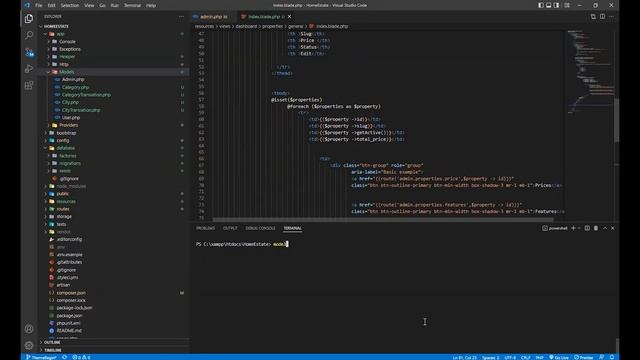Open Category.php in Explorer
Image resolution: width=640 pixels, height=360 pixels.
pos(76,87)
